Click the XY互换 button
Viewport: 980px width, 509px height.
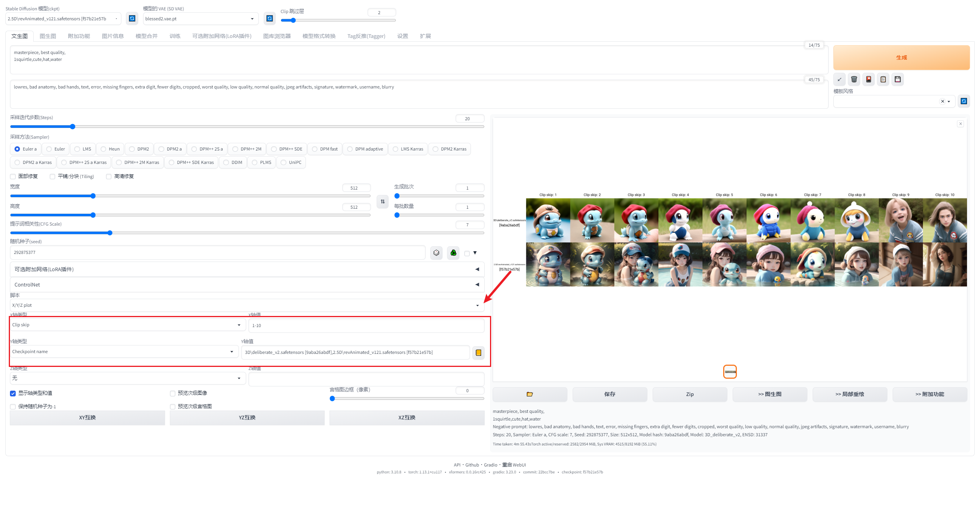pyautogui.click(x=87, y=417)
